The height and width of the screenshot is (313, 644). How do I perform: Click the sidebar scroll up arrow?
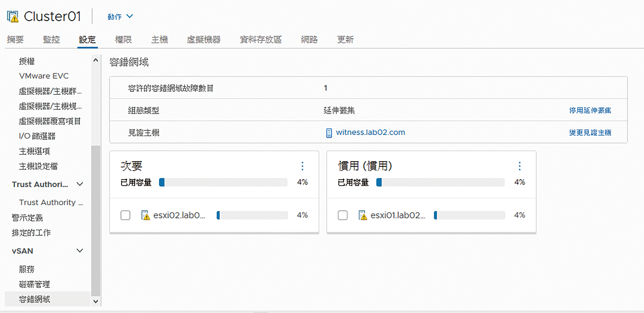coord(95,60)
